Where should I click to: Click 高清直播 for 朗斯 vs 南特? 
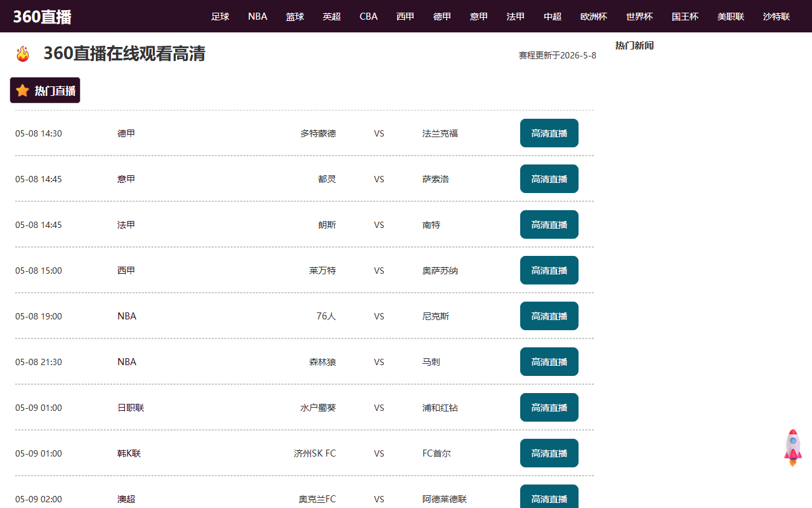pos(549,225)
